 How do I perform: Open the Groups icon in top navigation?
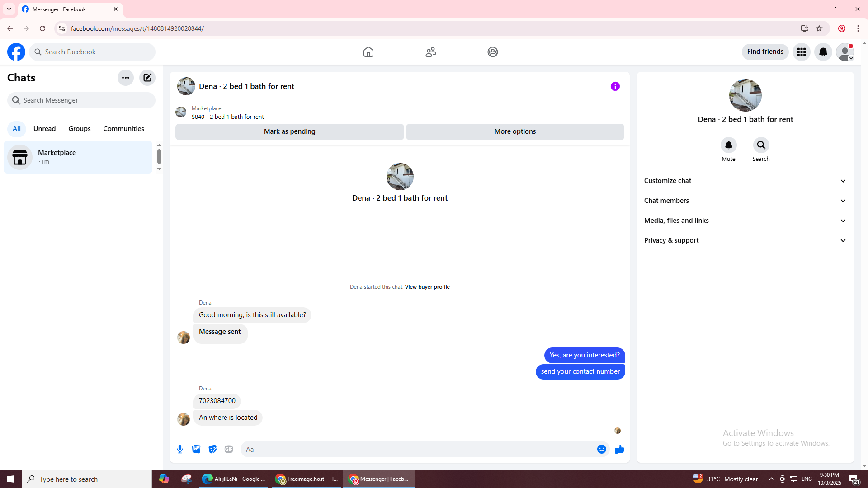493,52
